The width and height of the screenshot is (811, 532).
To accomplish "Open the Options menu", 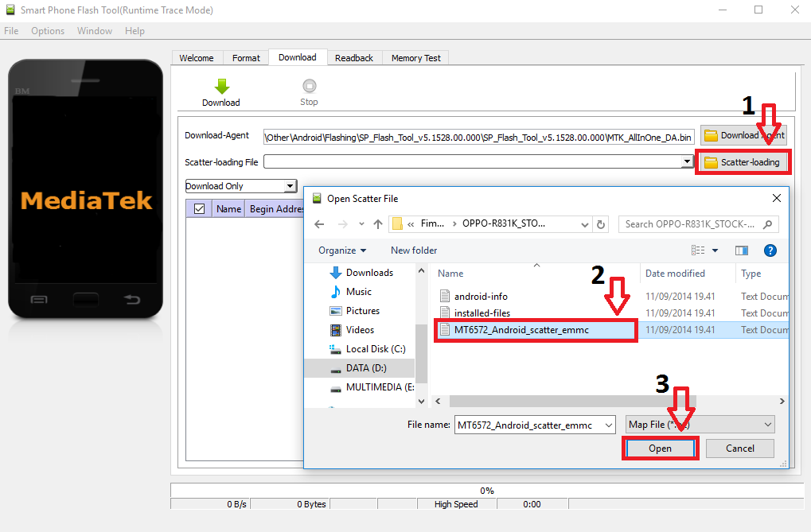I will point(47,30).
